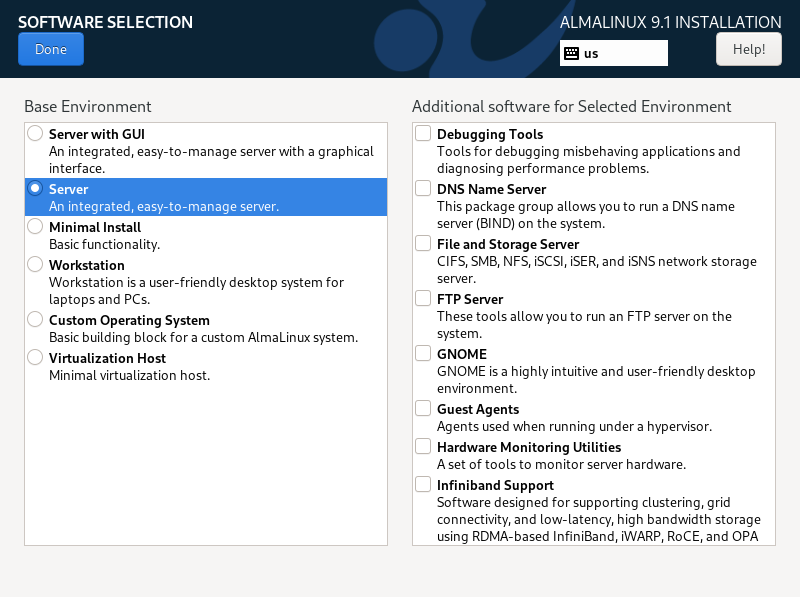Click the highlighted Server list row
Screen dimensions: 800x597
[205, 196]
